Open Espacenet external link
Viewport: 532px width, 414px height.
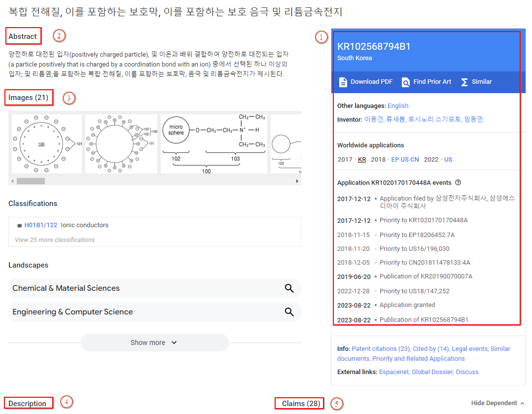[393, 372]
